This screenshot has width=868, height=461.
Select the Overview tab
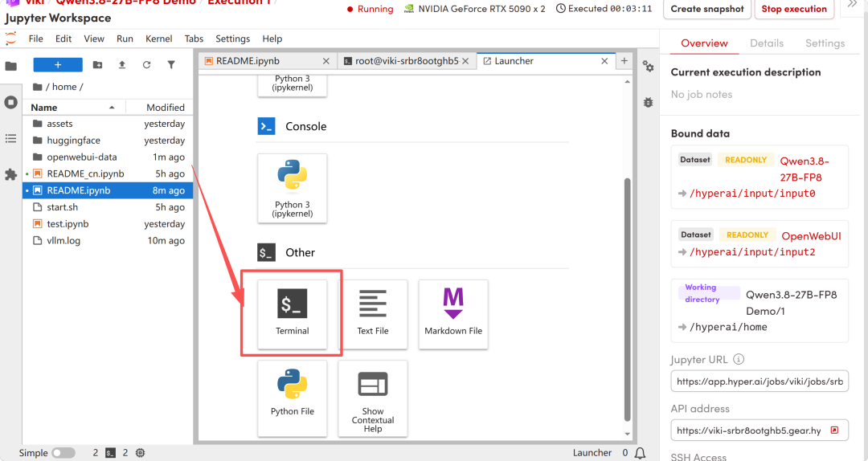(x=704, y=43)
